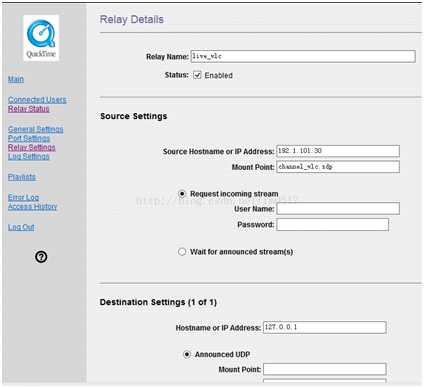The width and height of the screenshot is (424, 388).
Task: Click the QuickTime logo icon
Action: [x=41, y=38]
